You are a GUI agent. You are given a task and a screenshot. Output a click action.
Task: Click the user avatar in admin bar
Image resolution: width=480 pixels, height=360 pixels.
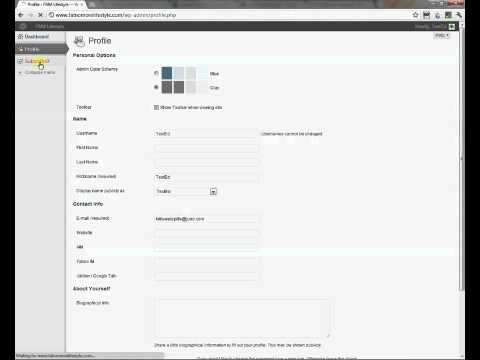point(452,26)
